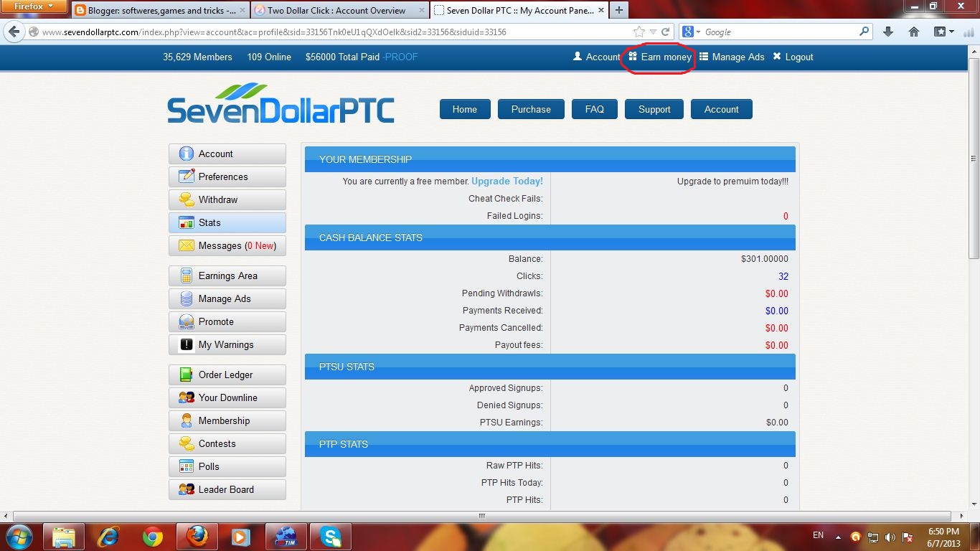The image size is (980, 551).
Task: Click the Home navigation button
Action: click(464, 109)
